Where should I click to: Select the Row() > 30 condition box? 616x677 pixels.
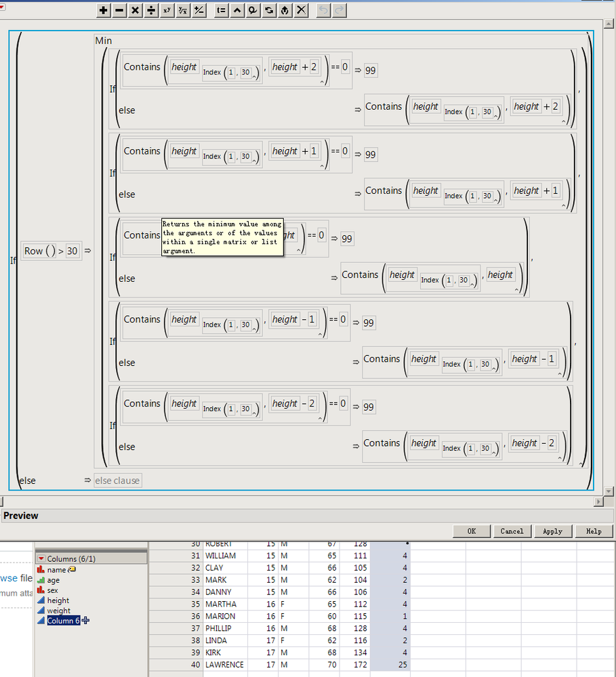pyautogui.click(x=52, y=251)
